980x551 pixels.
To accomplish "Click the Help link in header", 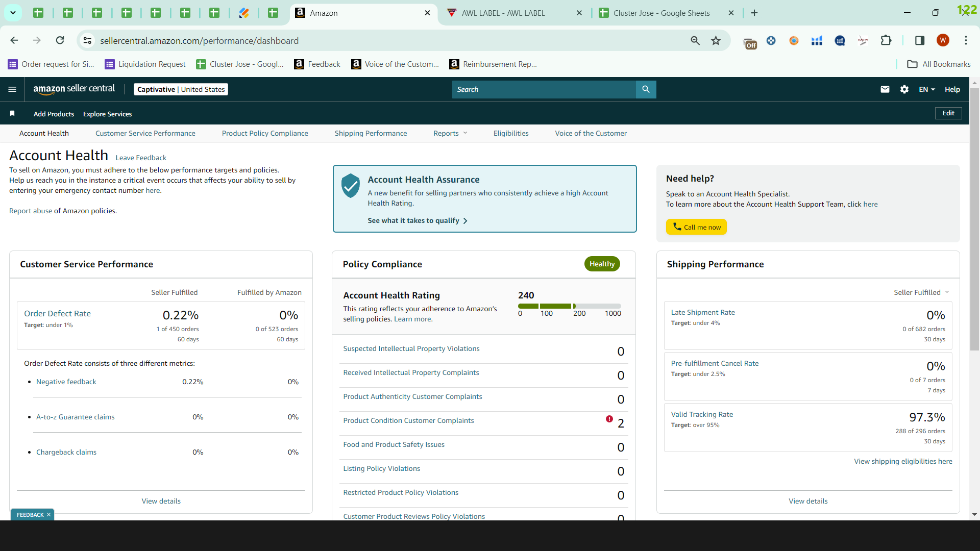I will 952,89.
